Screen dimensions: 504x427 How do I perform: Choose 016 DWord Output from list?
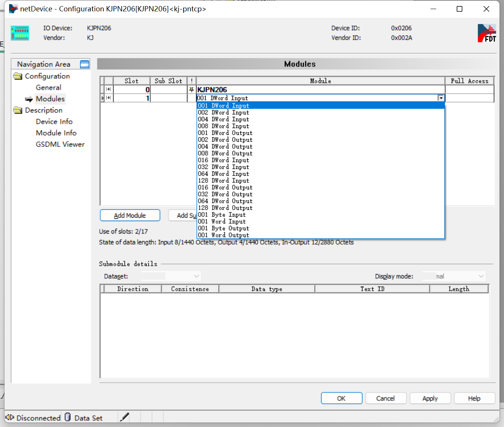[x=321, y=187]
